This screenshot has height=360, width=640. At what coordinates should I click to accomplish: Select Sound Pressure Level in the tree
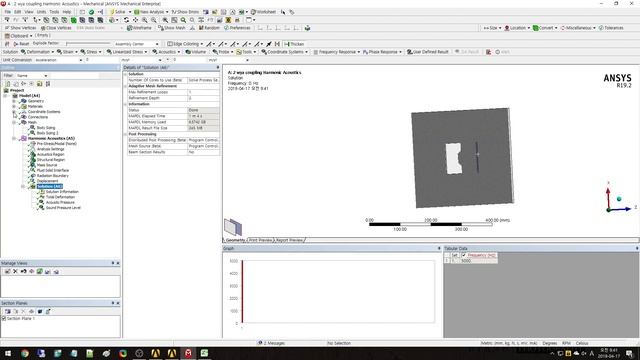(63, 208)
